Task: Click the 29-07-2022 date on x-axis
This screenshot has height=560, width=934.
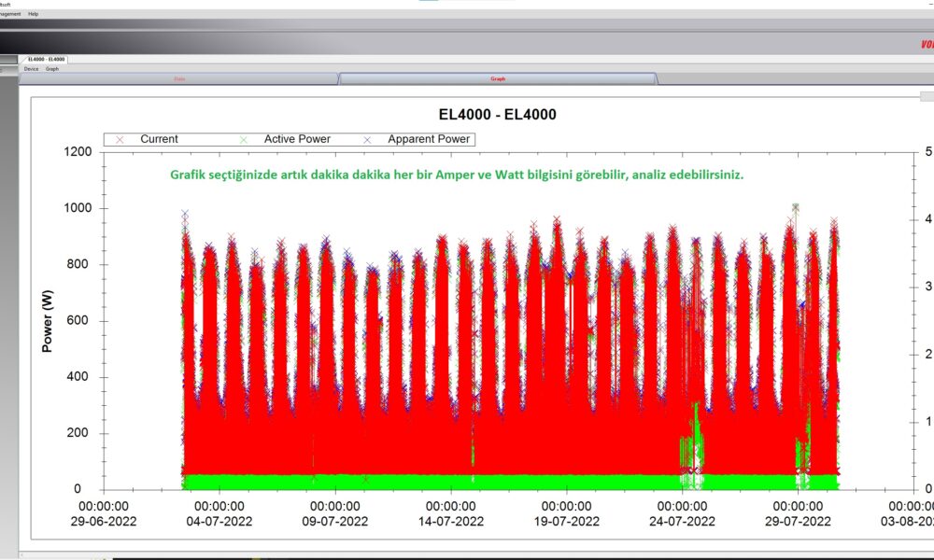Action: [x=799, y=521]
